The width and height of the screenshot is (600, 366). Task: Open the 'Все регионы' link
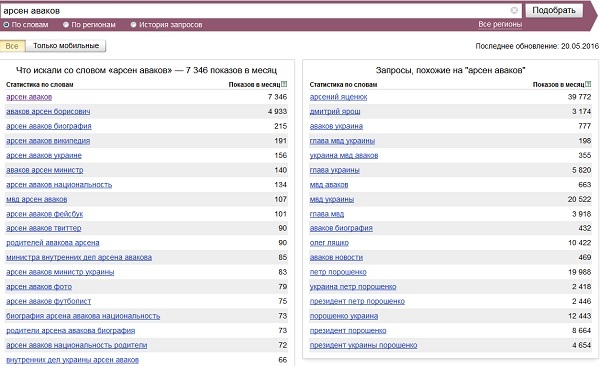coord(500,25)
